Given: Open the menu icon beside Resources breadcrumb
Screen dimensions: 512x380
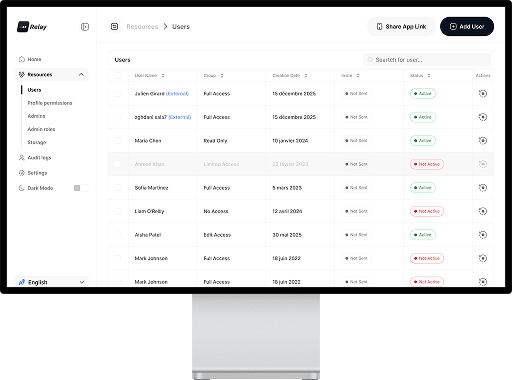Looking at the screenshot, I should 114,26.
